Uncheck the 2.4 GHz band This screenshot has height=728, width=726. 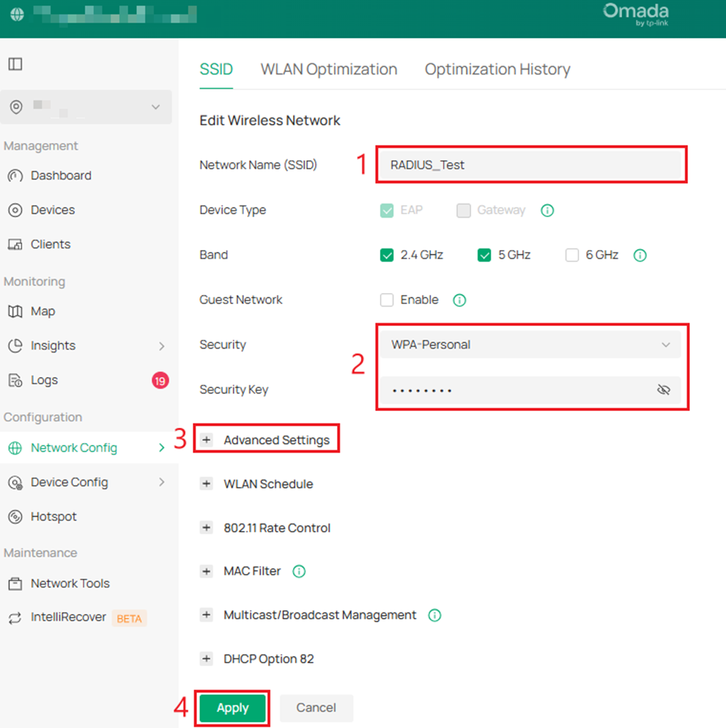[x=387, y=255]
